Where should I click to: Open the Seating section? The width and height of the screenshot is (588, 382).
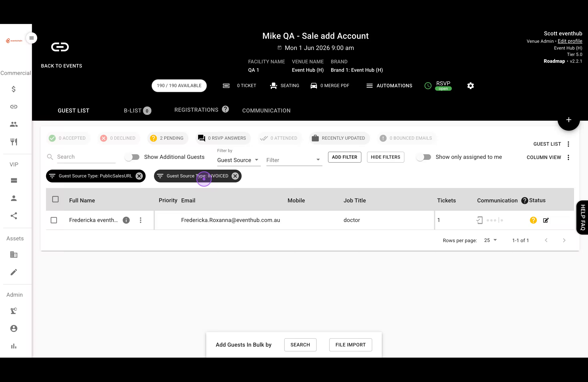point(285,86)
